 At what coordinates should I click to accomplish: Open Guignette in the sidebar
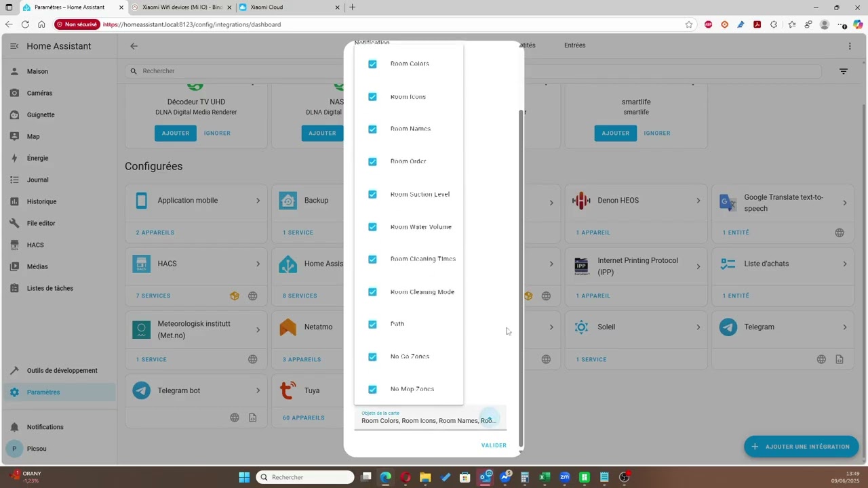[x=59, y=115]
